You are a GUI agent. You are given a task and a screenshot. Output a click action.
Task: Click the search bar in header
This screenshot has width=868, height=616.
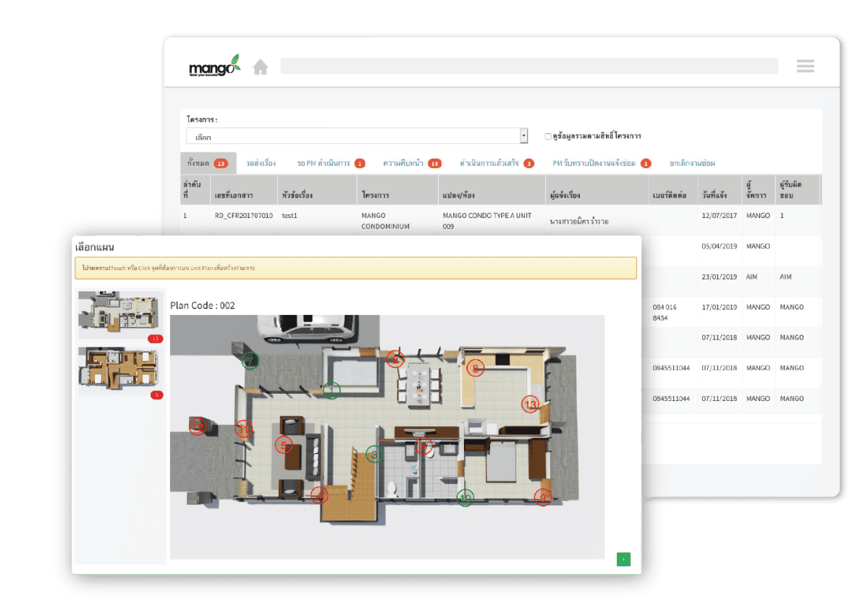(528, 67)
